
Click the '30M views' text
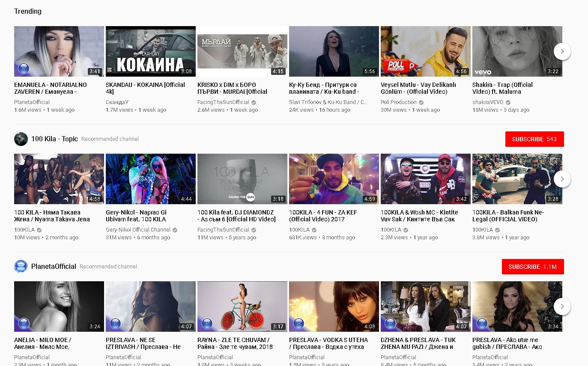pyautogui.click(x=394, y=110)
